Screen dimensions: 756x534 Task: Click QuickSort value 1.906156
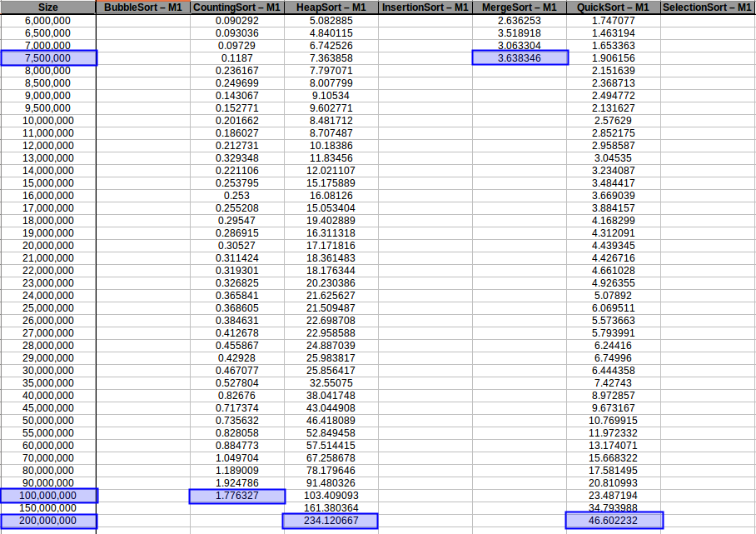614,57
